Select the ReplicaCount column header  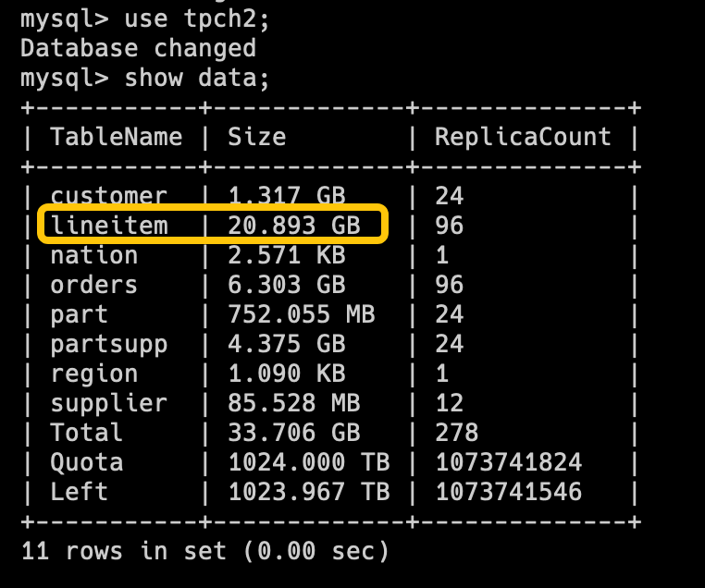tap(523, 137)
